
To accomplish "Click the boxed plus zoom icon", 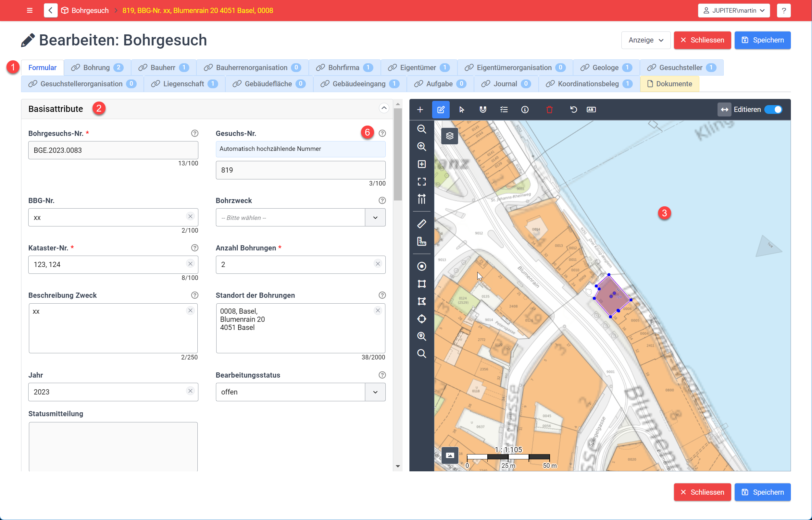I will click(421, 164).
